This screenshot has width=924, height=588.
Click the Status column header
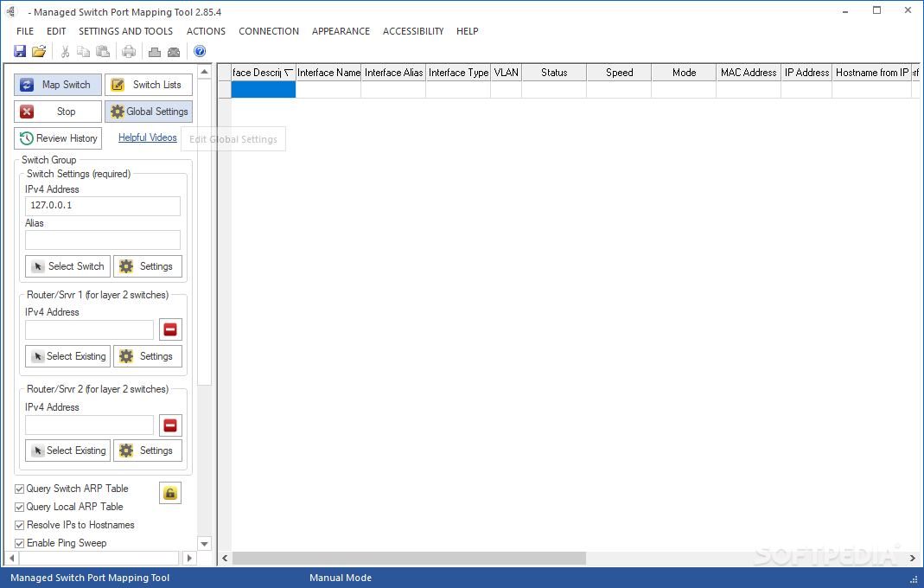point(554,73)
